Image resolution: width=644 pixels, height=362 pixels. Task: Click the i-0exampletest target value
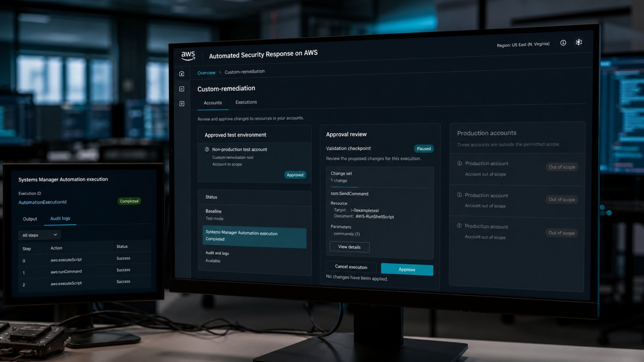365,210
